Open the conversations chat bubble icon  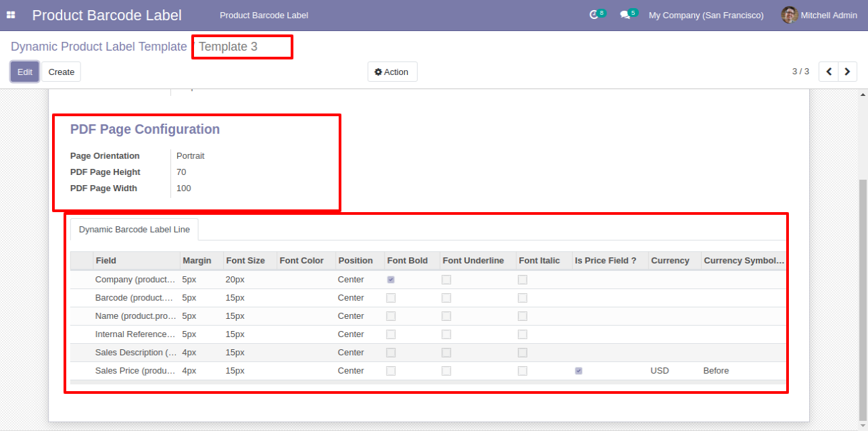tap(625, 15)
